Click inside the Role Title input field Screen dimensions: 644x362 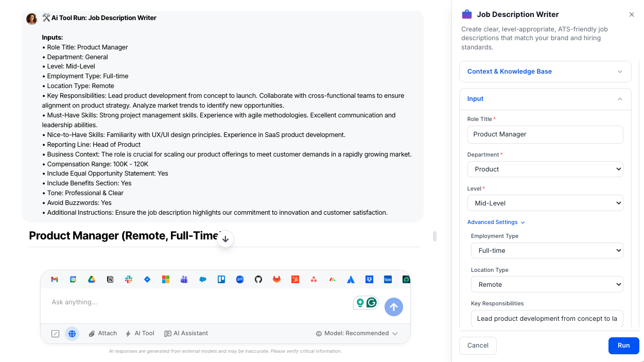(545, 134)
